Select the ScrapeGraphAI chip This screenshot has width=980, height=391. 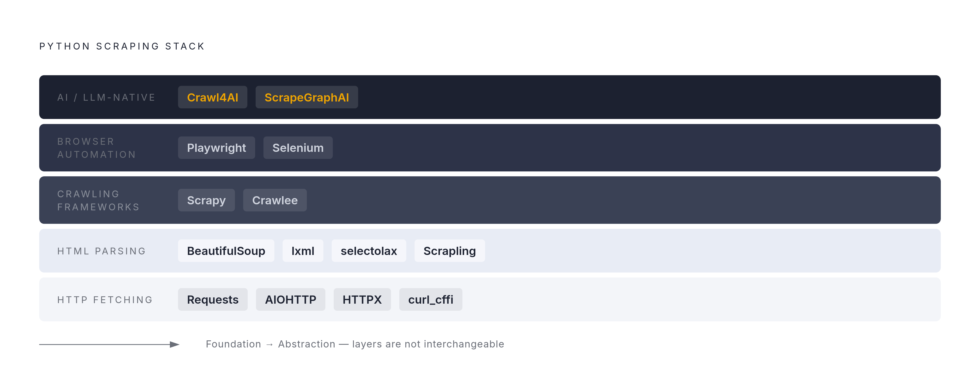click(307, 97)
